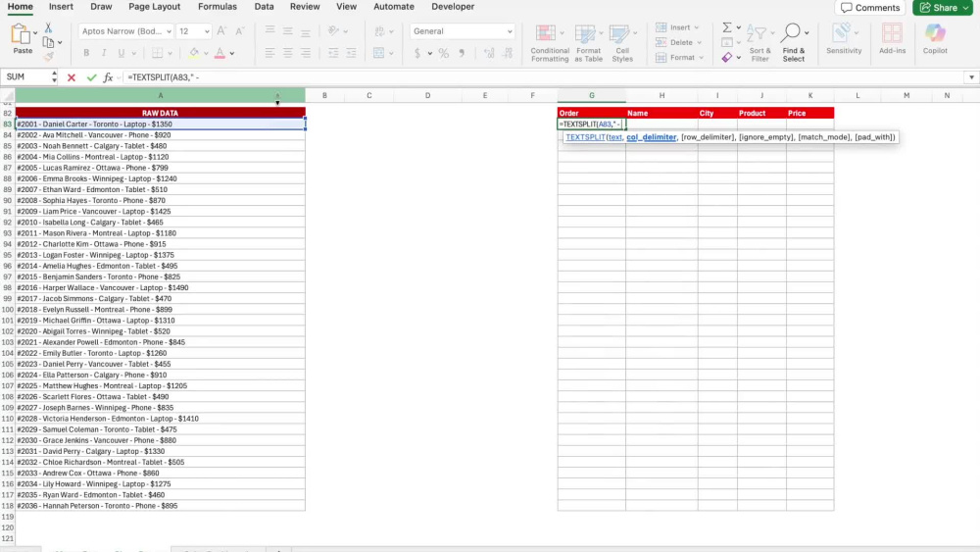
Task: Select the Format Painter brush
Action: [x=48, y=56]
